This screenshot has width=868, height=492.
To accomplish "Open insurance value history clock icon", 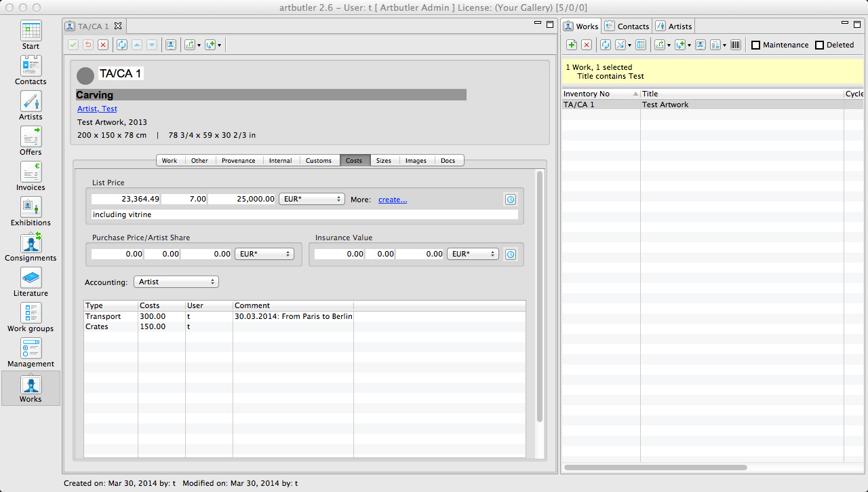I will pyautogui.click(x=511, y=254).
